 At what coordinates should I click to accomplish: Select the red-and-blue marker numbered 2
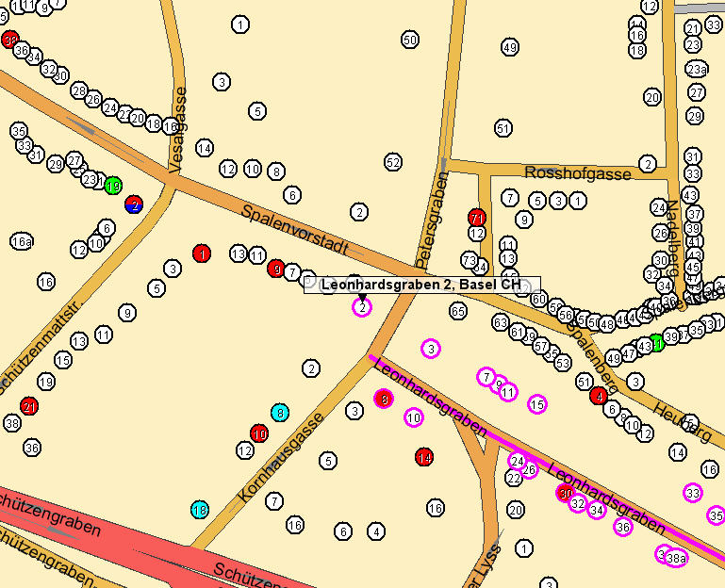pyautogui.click(x=134, y=204)
